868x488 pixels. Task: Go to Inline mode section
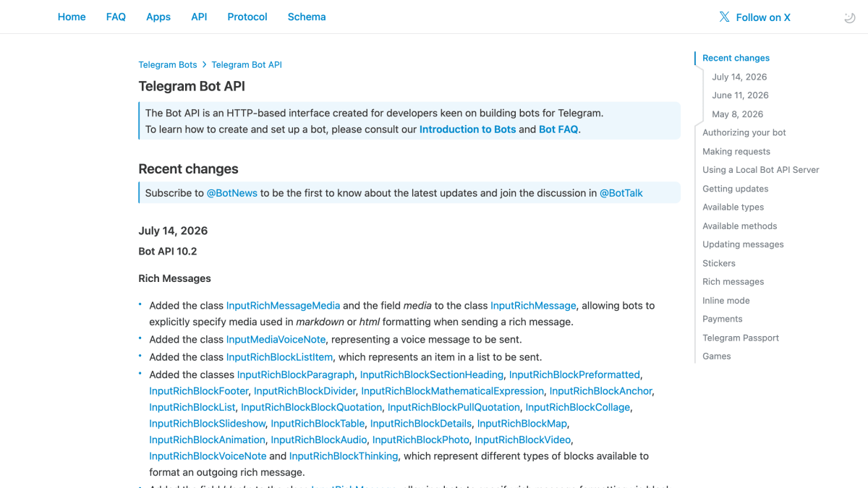pos(726,300)
